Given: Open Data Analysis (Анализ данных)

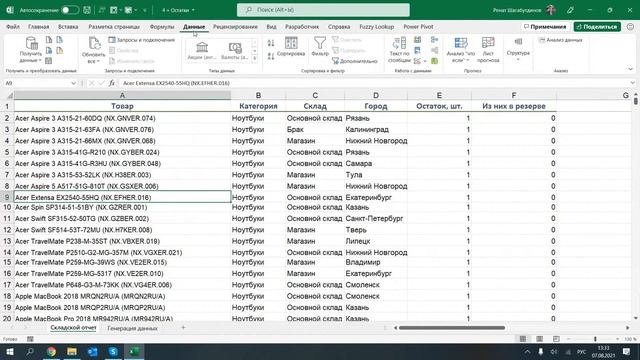Looking at the screenshot, I should coord(560,40).
